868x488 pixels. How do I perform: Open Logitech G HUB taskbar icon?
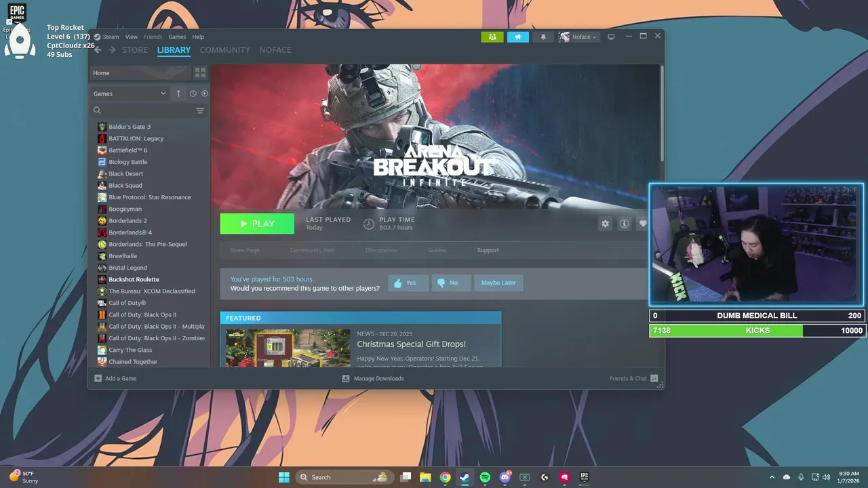pos(545,477)
